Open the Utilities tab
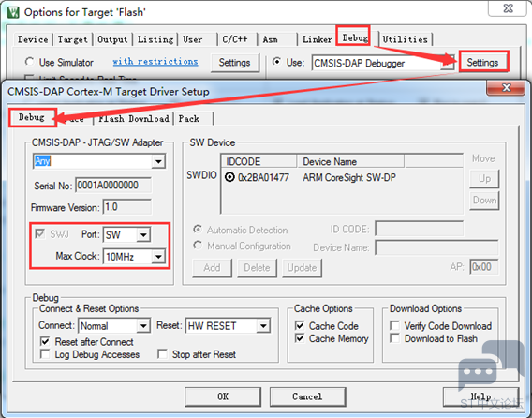The width and height of the screenshot is (532, 418). (x=405, y=39)
